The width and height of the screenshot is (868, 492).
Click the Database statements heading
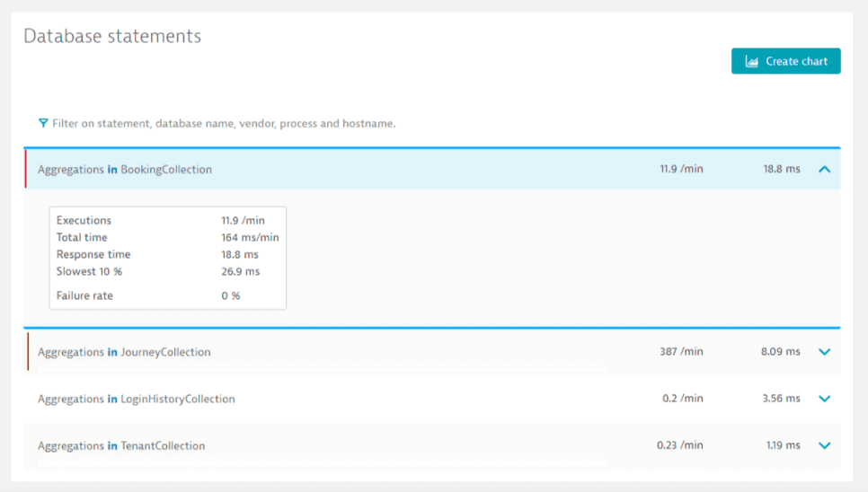click(112, 36)
